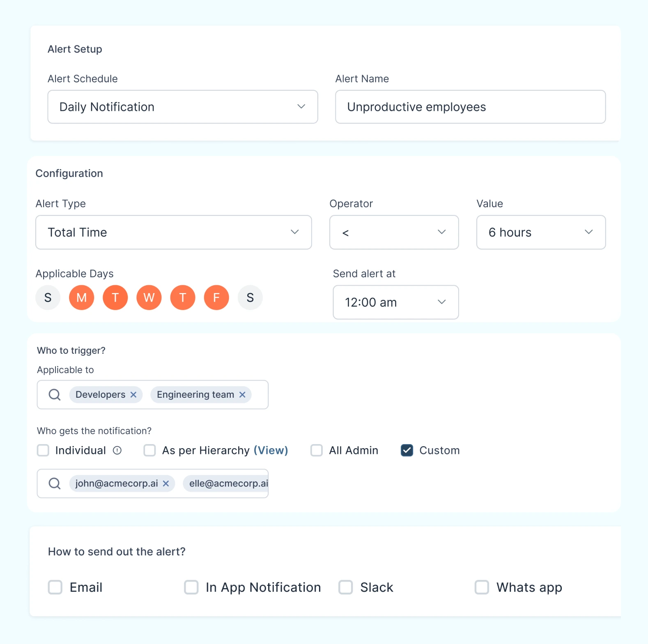The width and height of the screenshot is (648, 644).
Task: Open the Alert Schedule dropdown showing Daily Notification
Action: point(183,107)
